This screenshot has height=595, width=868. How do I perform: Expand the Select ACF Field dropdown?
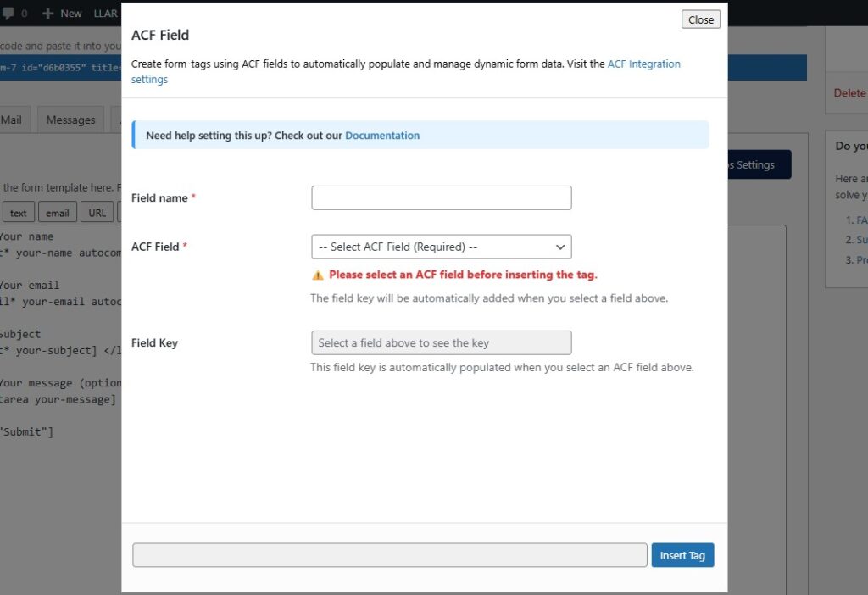(x=442, y=247)
